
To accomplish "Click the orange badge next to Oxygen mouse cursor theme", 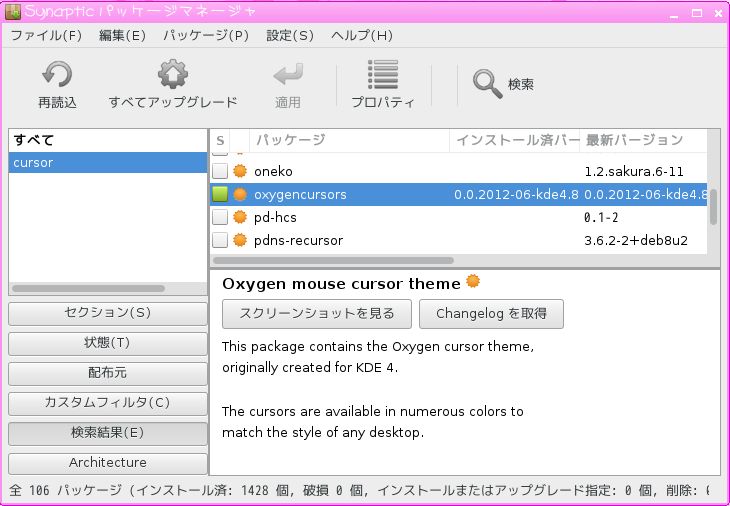I will pos(472,282).
